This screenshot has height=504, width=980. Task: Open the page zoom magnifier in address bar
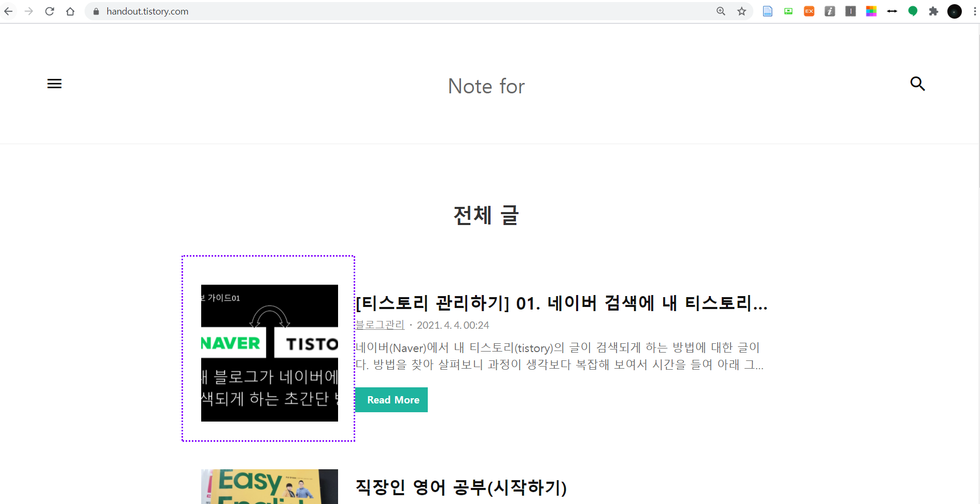tap(721, 11)
